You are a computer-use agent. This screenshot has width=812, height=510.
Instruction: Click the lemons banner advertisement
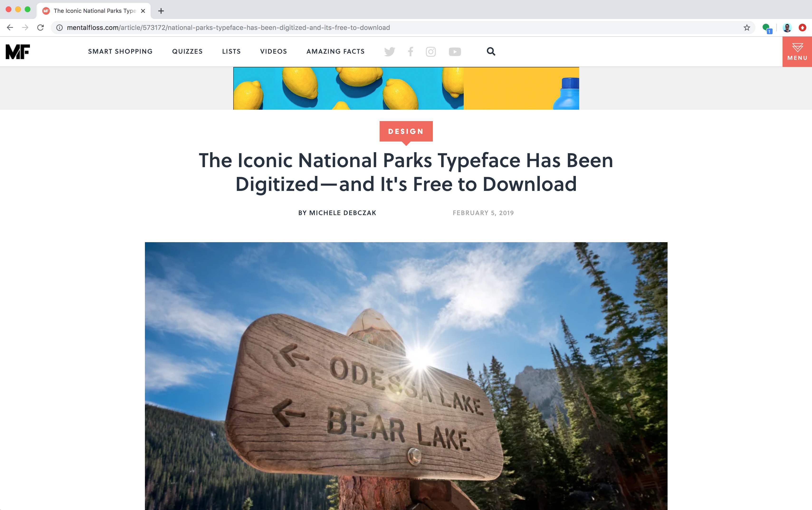click(x=406, y=88)
